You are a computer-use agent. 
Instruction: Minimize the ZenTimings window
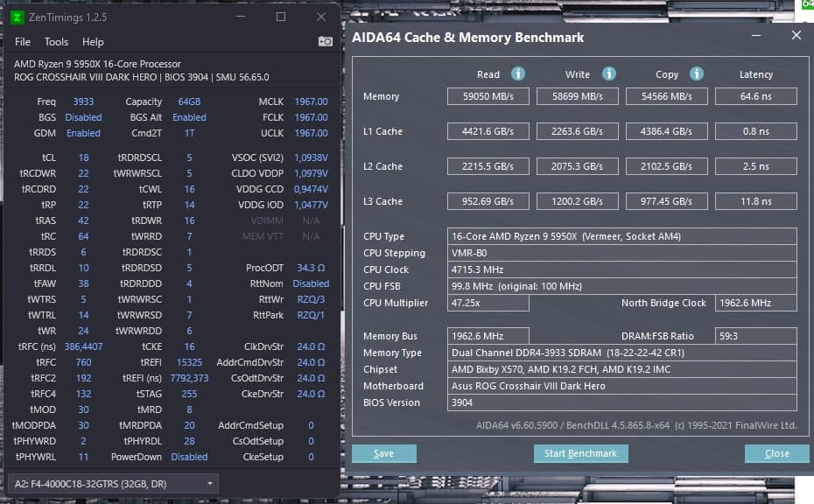(x=241, y=17)
